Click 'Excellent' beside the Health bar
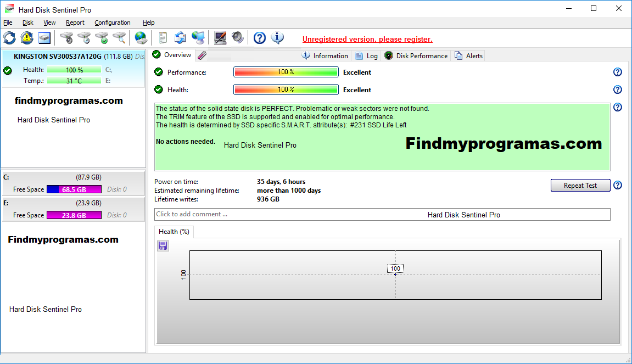Viewport: 632px width, 364px height. point(357,89)
